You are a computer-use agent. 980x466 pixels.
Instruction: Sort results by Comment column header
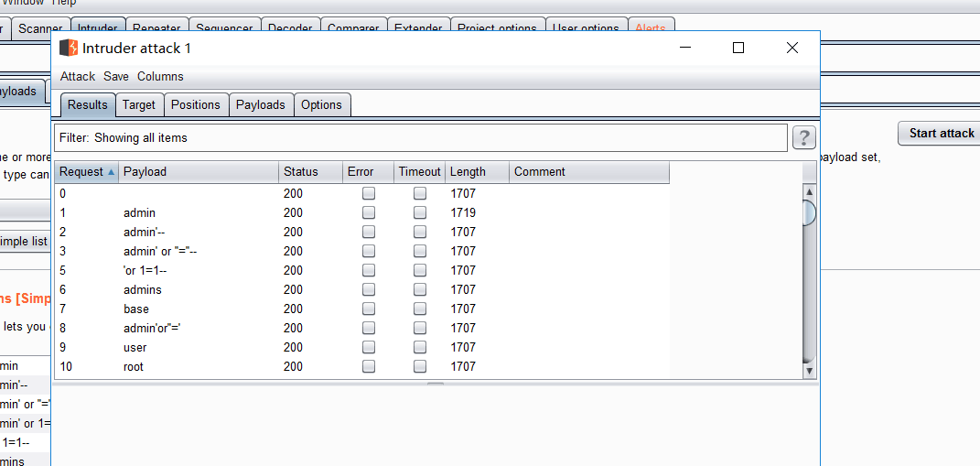589,172
